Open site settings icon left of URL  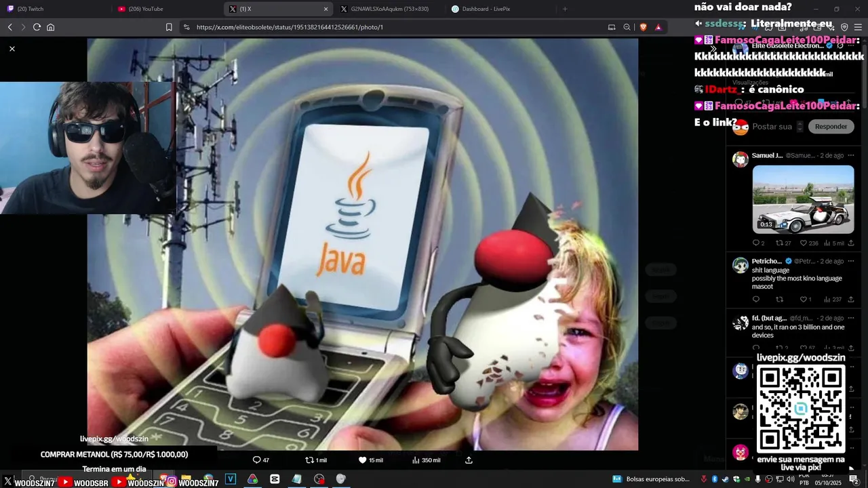click(186, 27)
